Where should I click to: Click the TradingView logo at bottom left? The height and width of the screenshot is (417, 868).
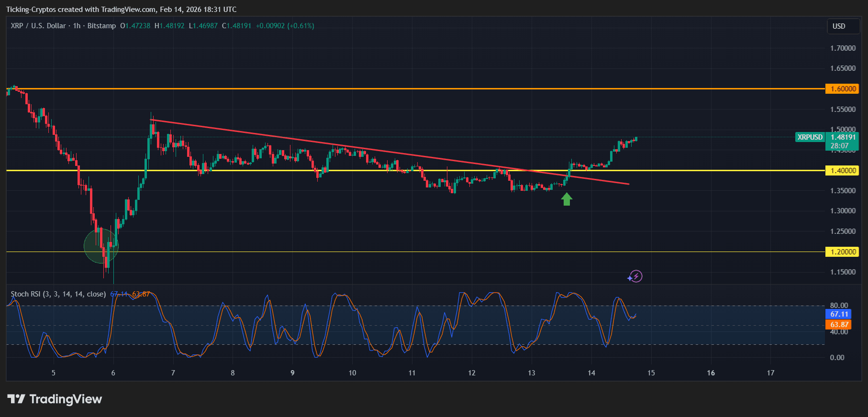point(16,399)
